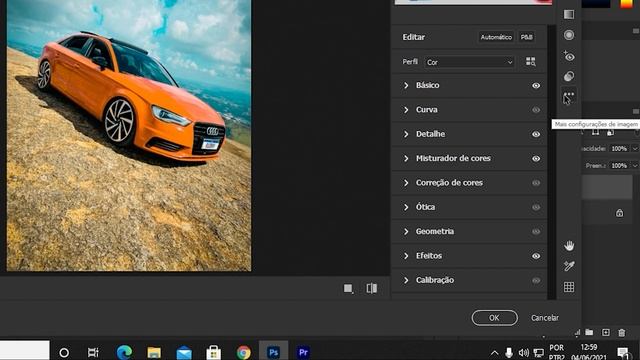Toggle visibility of Geometria panel edits

(x=536, y=231)
